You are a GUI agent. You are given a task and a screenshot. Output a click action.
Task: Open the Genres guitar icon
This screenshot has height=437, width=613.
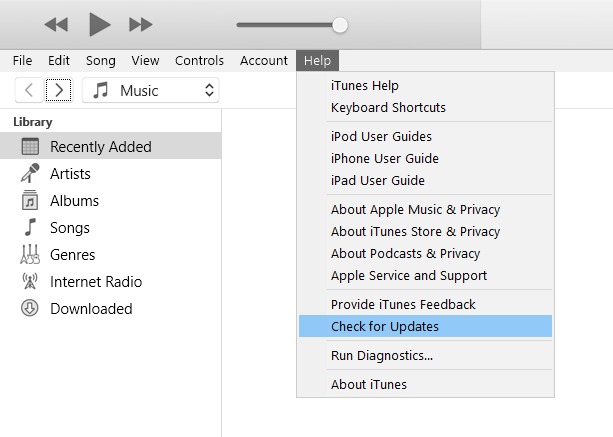[30, 254]
